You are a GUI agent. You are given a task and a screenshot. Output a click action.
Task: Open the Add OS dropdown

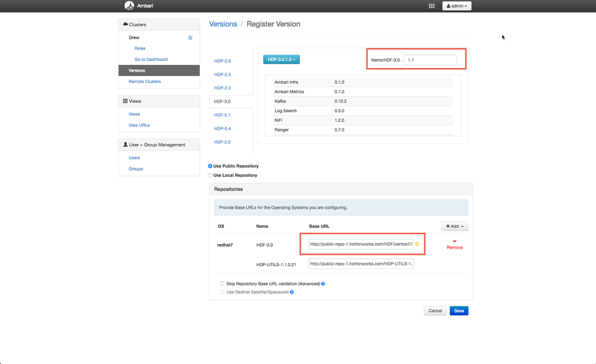click(x=455, y=226)
